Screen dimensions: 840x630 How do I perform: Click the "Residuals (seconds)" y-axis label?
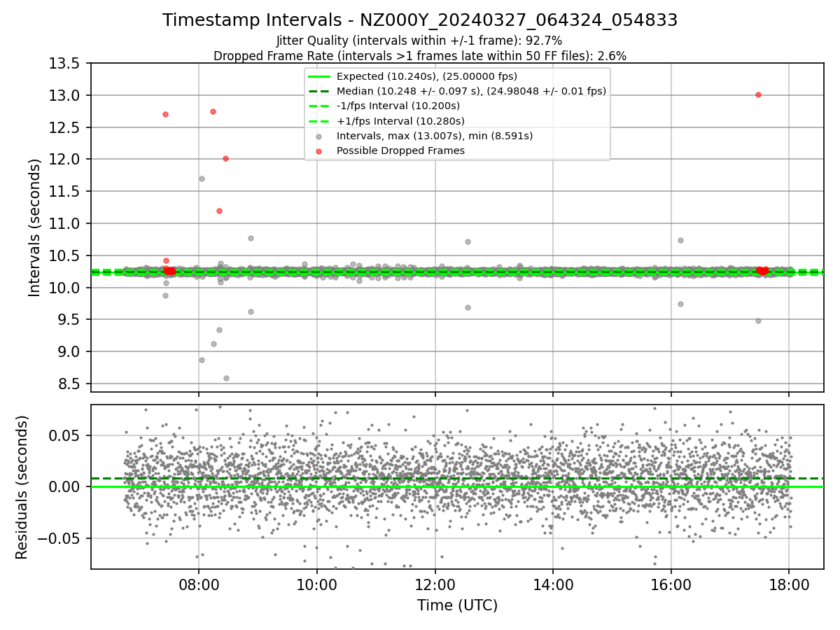point(22,487)
